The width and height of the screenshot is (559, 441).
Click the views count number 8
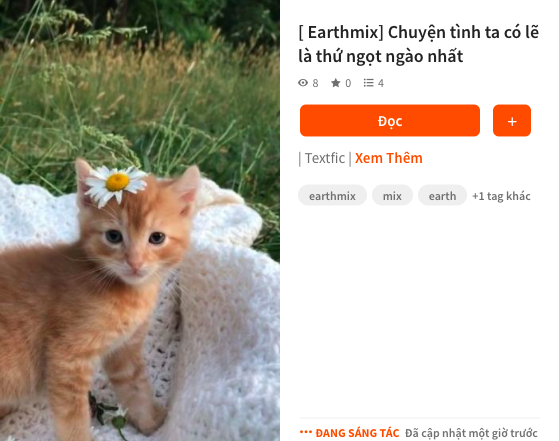(315, 83)
